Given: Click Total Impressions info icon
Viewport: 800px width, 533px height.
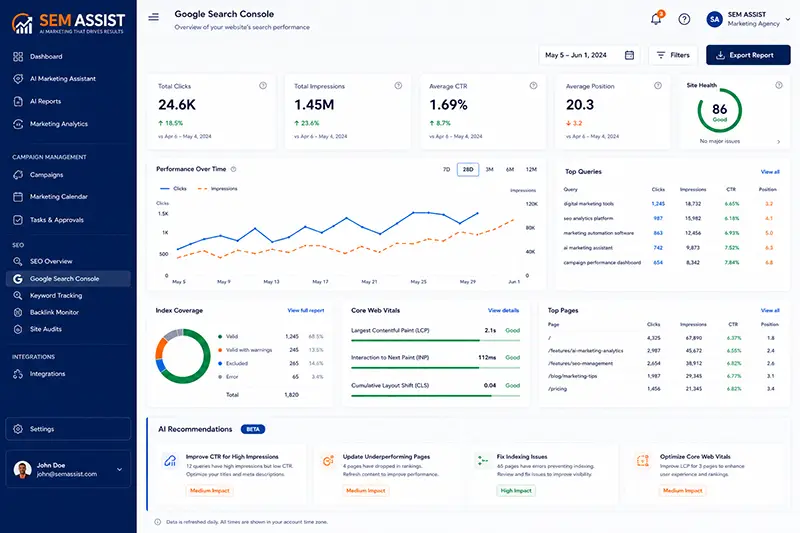Looking at the screenshot, I should tap(398, 86).
